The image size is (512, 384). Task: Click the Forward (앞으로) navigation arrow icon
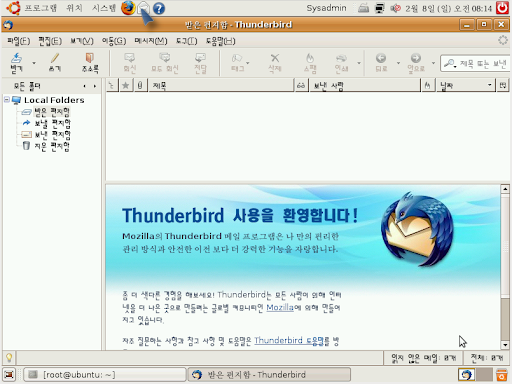coord(416,58)
